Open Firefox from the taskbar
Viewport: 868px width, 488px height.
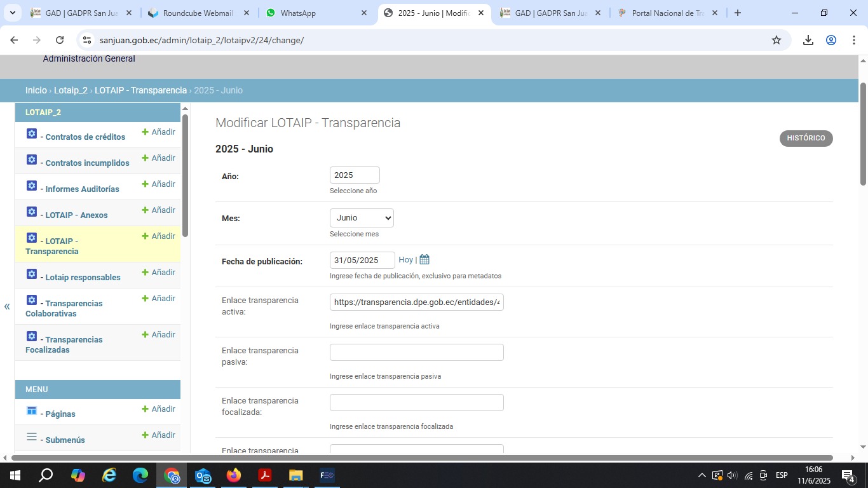coord(234,475)
